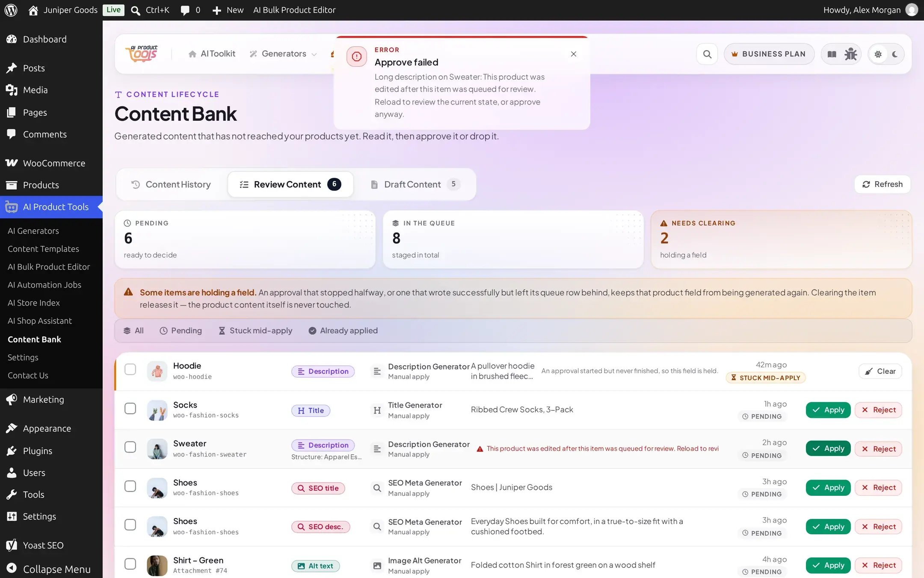Reject the Sweater description item

coord(878,449)
